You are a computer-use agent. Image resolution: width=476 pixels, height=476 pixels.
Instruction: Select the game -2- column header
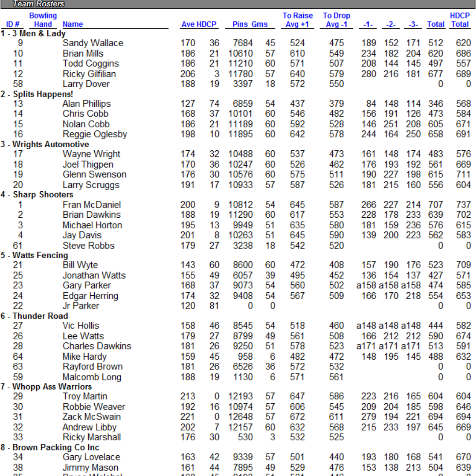[x=390, y=25]
